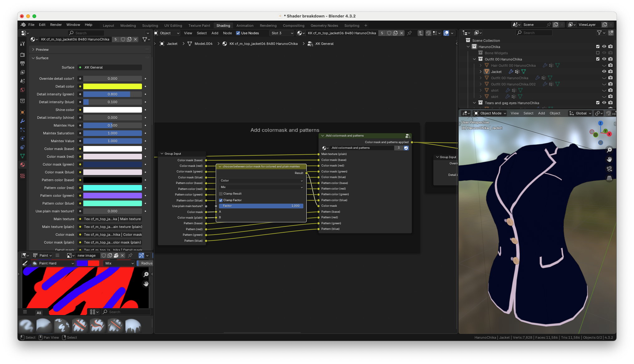Open the Slot 3 material slot dropdown
The image size is (634, 364).
[282, 33]
